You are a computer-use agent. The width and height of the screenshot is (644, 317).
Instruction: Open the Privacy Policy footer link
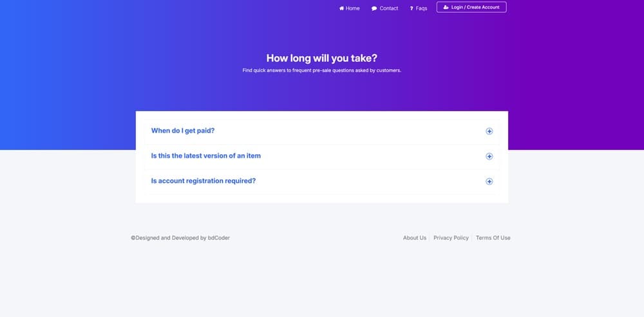451,238
